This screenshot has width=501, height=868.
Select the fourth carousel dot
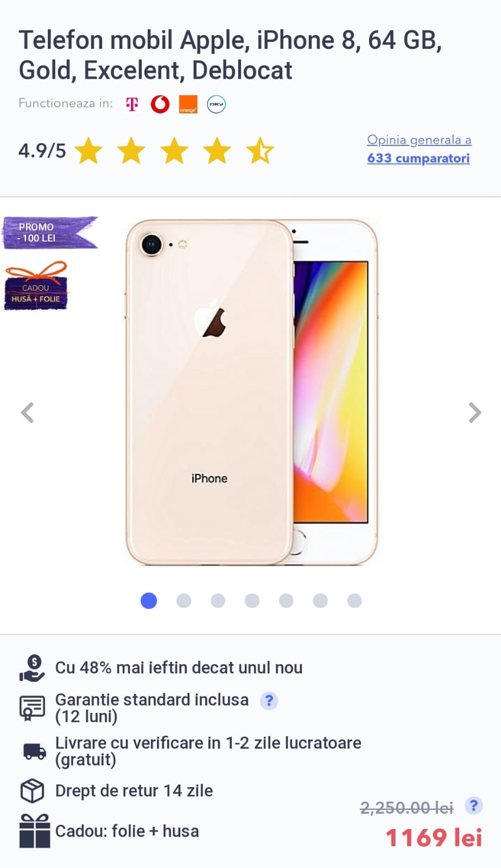click(x=252, y=601)
